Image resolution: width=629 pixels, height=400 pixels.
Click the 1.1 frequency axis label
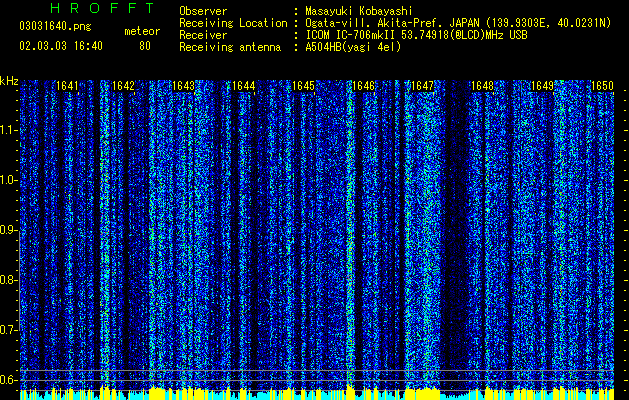(x=8, y=131)
